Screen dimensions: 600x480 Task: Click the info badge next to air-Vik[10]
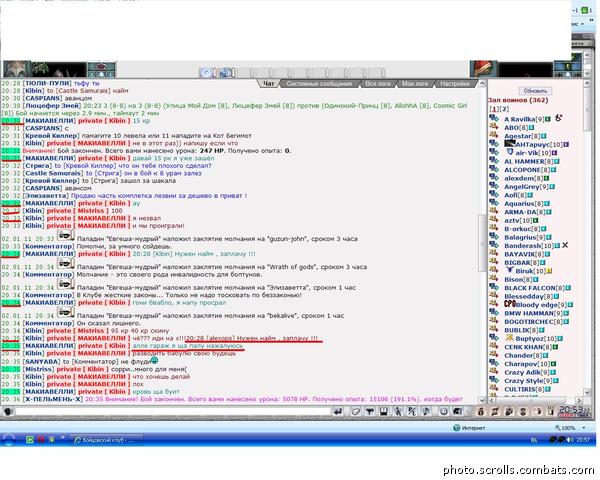click(554, 153)
